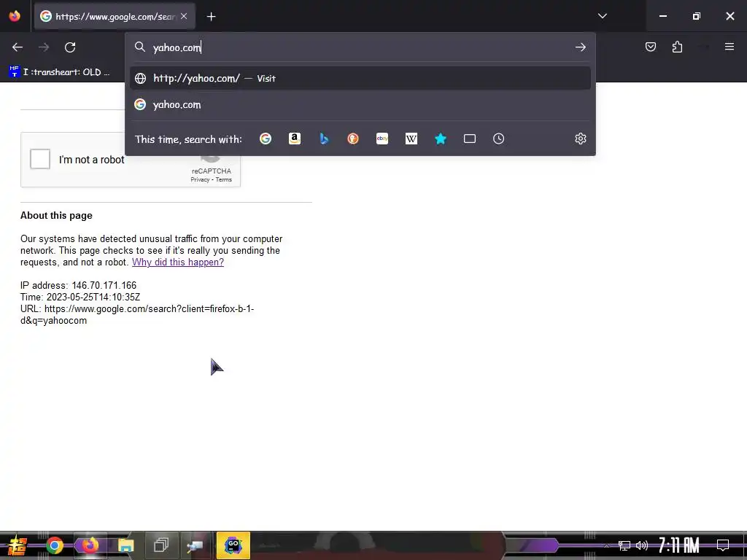Save page to Pocket
The height and width of the screenshot is (560, 747).
click(x=650, y=47)
